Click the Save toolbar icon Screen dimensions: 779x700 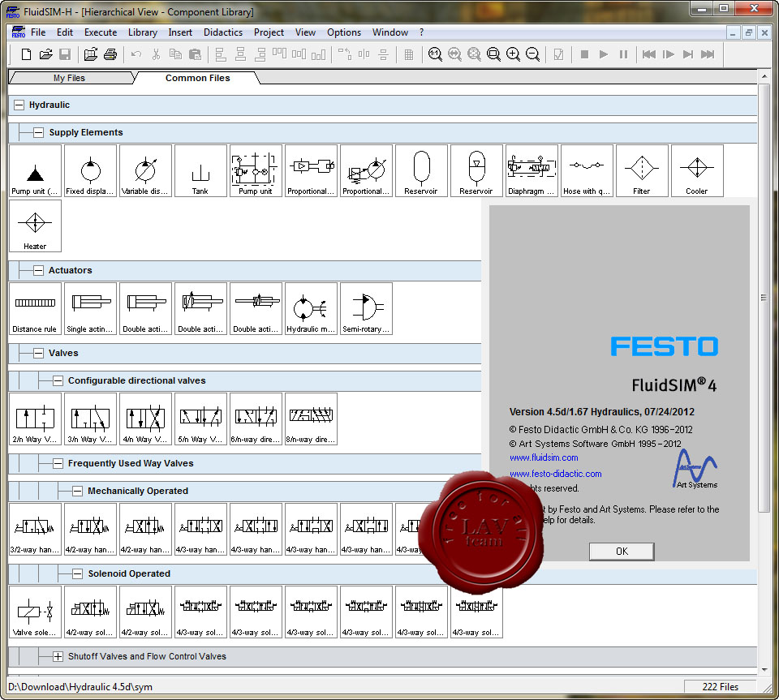tap(65, 54)
